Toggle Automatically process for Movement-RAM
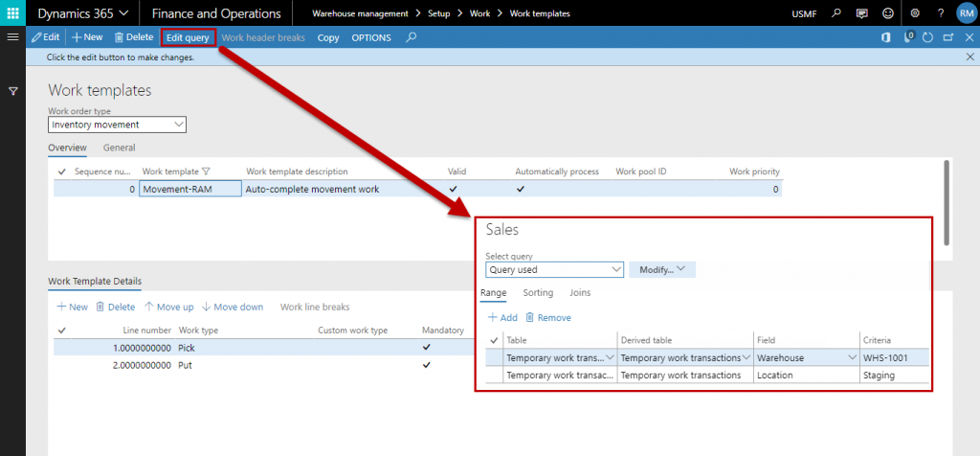 click(521, 189)
